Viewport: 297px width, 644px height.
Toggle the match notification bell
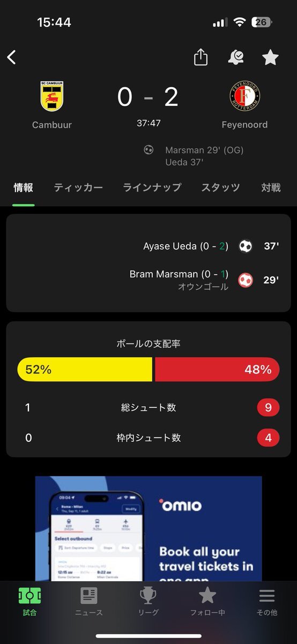[235, 57]
